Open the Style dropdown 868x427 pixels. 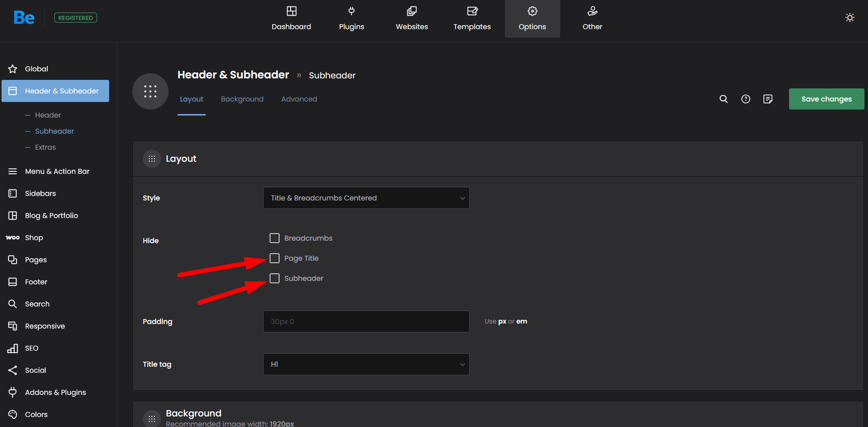coord(366,198)
